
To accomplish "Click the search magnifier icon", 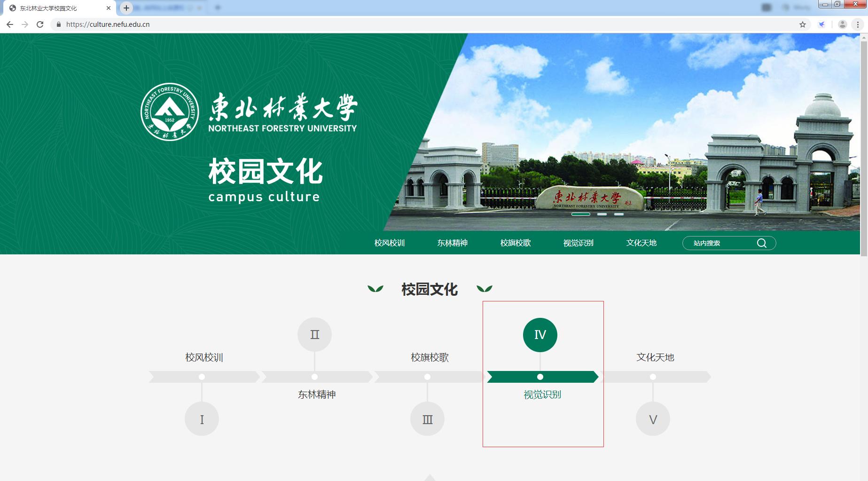I will click(761, 243).
